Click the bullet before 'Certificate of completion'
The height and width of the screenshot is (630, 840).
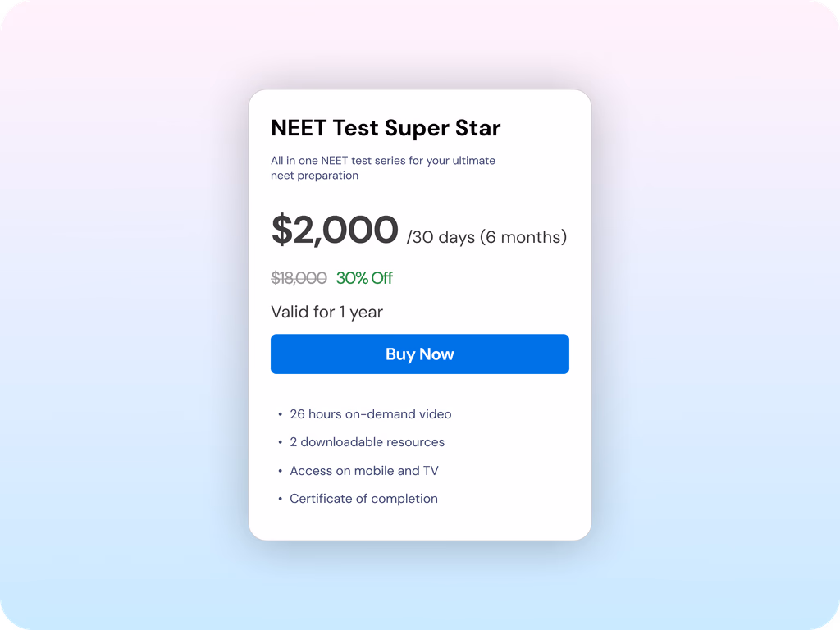pos(280,500)
